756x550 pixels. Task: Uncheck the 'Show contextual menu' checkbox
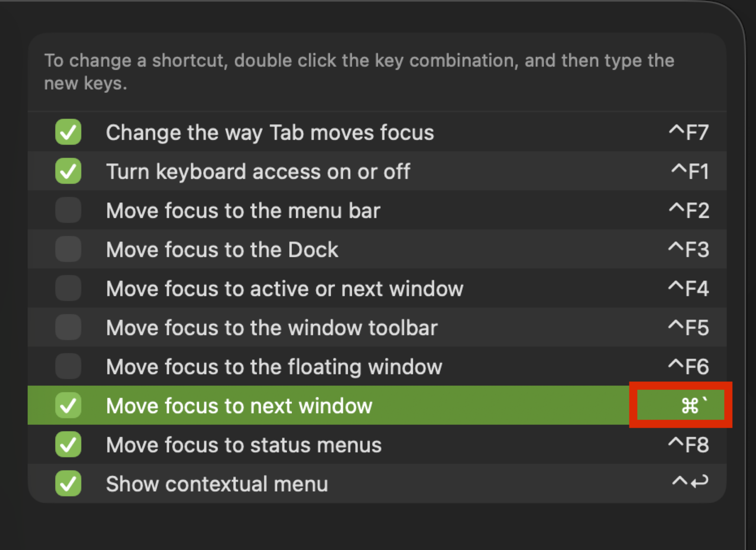point(68,483)
